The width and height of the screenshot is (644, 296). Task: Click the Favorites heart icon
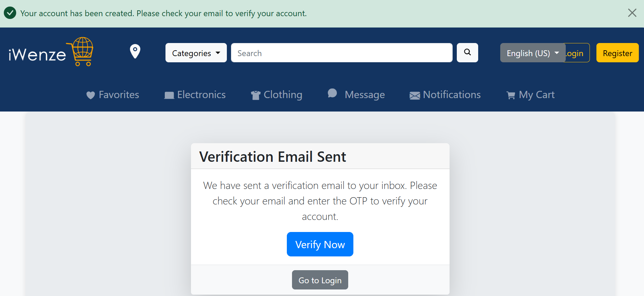point(90,95)
